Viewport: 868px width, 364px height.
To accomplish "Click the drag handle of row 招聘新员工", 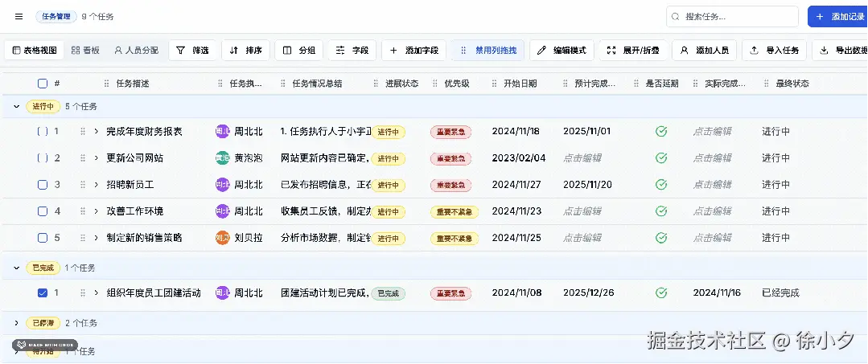I will [x=83, y=185].
